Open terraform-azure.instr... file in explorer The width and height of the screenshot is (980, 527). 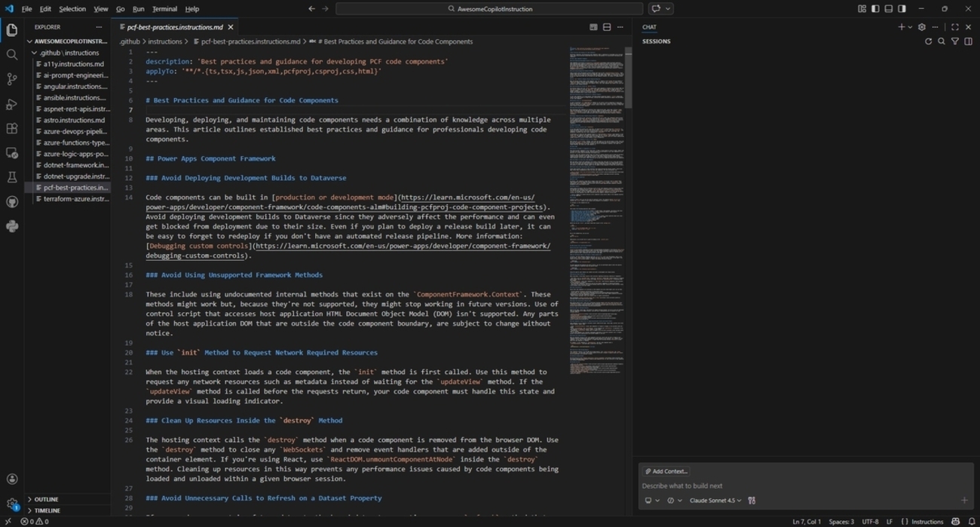[x=72, y=198]
